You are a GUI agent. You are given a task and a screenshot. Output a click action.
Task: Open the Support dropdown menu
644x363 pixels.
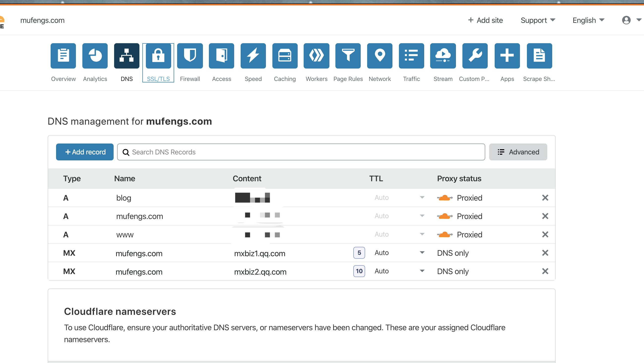coord(538,20)
